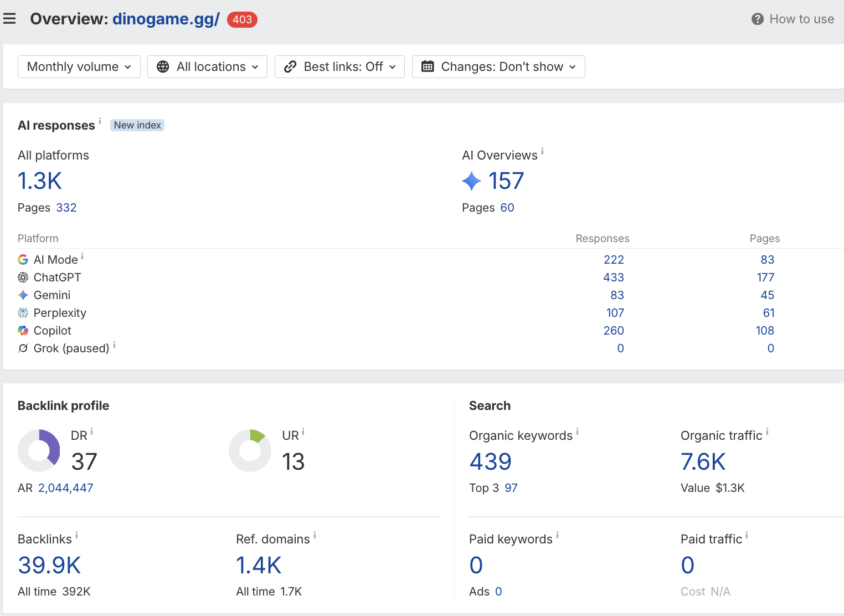
Task: Open AI Mode pages 83
Action: click(768, 260)
